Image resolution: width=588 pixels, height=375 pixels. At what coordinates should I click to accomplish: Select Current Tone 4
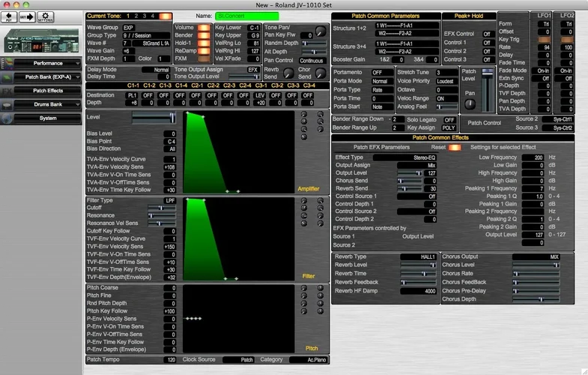click(153, 16)
